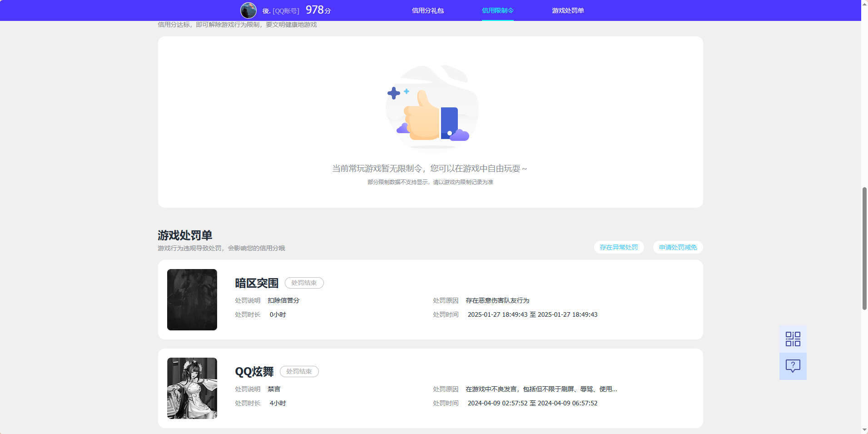Click penalty time 2024-04-09 02:57:52
Viewport: 868px width, 434px height.
coord(533,403)
